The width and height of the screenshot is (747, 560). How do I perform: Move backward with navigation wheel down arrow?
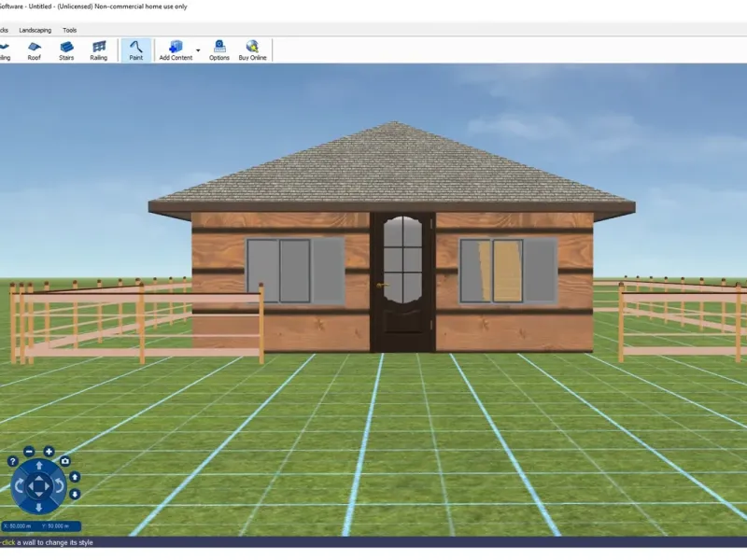pyautogui.click(x=39, y=508)
